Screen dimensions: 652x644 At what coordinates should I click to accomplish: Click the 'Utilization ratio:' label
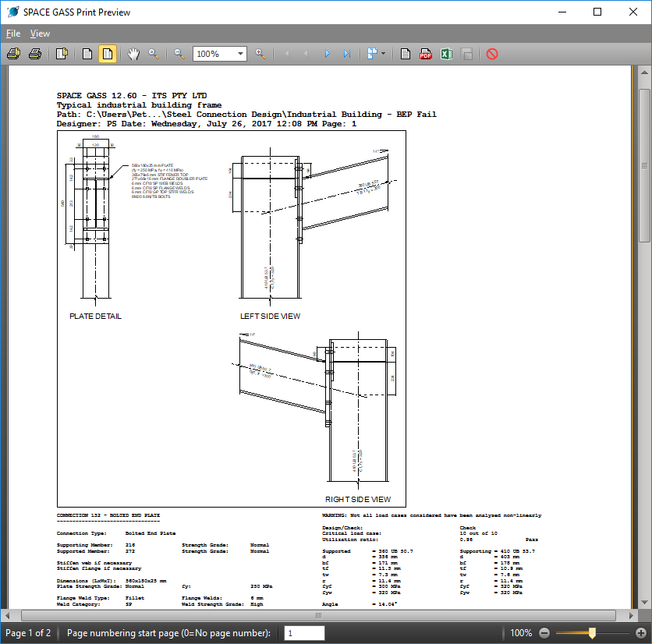[350, 540]
